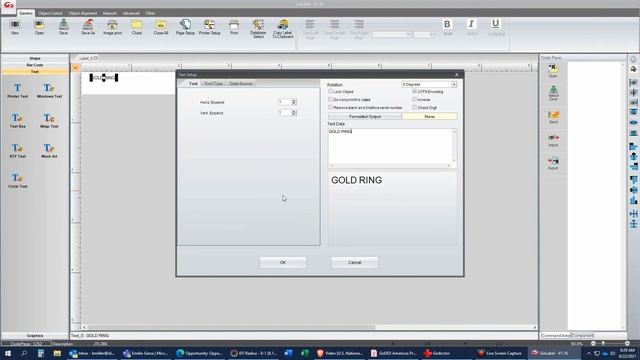
Task: Save the label using the Save icon
Action: pos(64,27)
